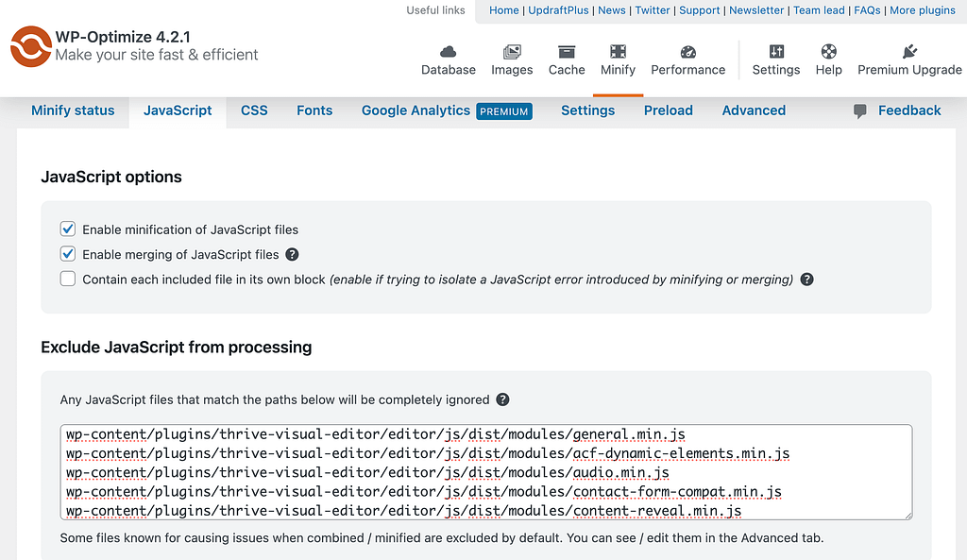The width and height of the screenshot is (967, 560).
Task: Open the More plugins link
Action: [x=923, y=10]
